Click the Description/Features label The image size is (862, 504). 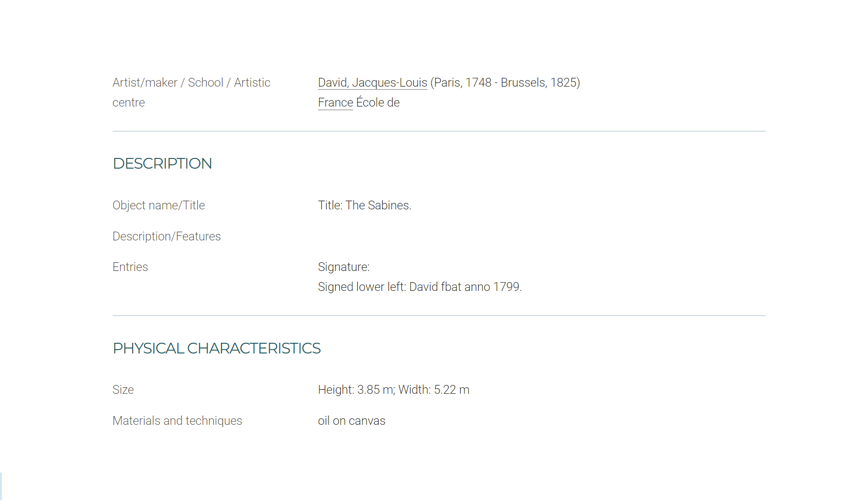166,236
